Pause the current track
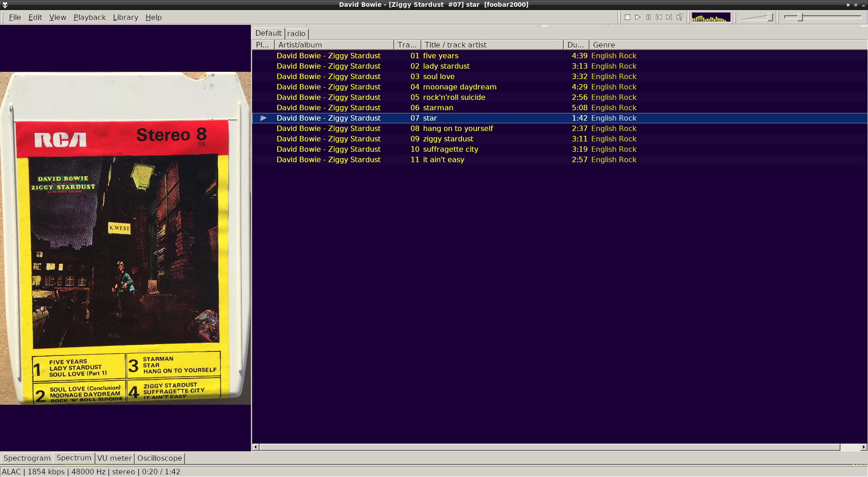 pyautogui.click(x=648, y=17)
